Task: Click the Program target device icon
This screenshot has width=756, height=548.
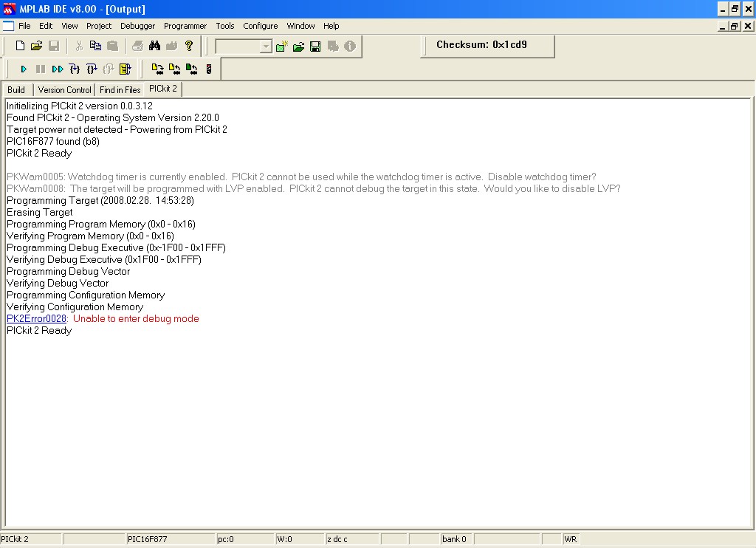Action: [158, 69]
